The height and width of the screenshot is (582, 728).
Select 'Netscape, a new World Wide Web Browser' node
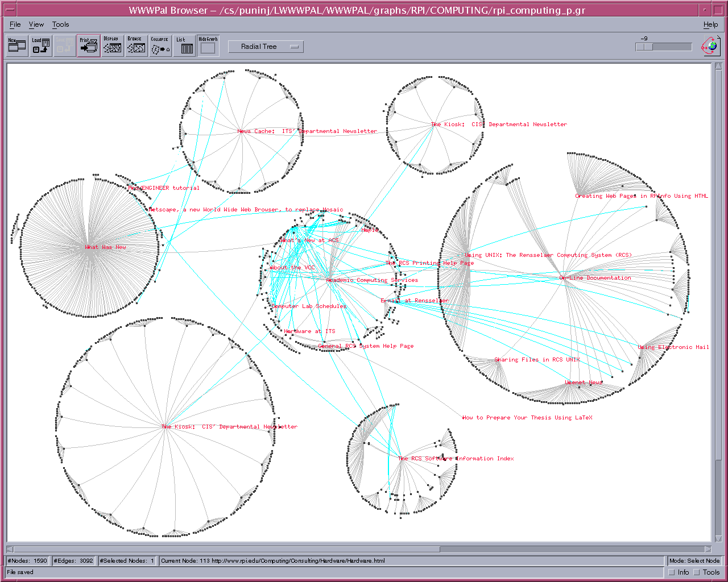tap(245, 210)
